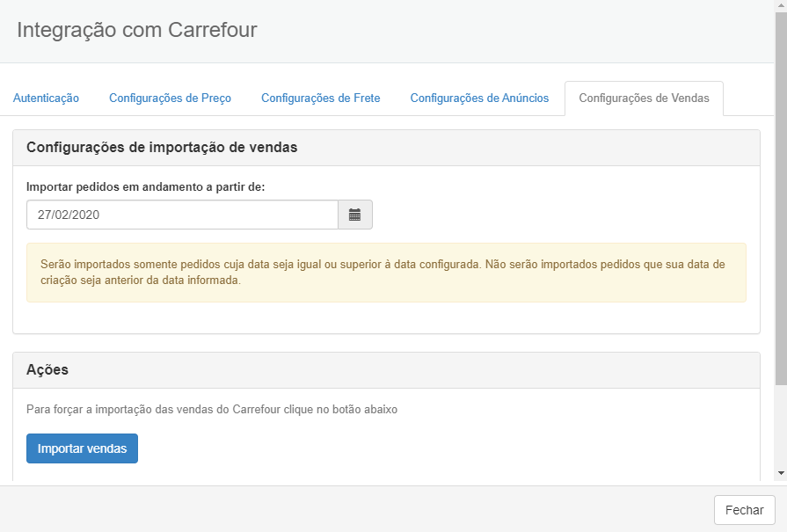Click the scrollbar down arrow
787x532 pixels.
coord(781,473)
